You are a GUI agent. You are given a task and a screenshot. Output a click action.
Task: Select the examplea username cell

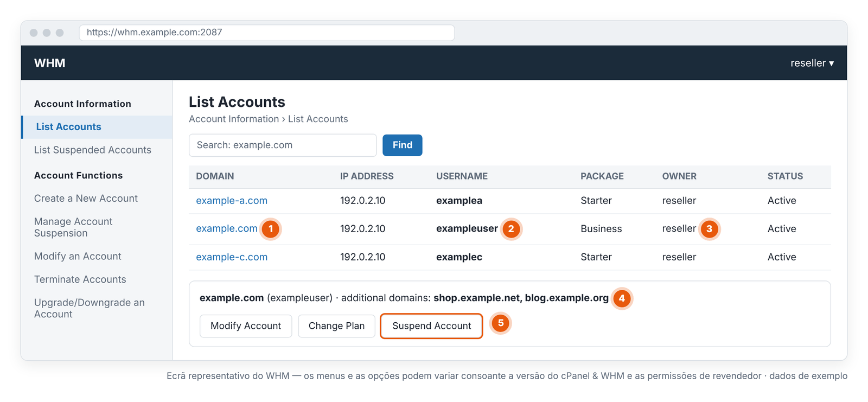coord(459,201)
